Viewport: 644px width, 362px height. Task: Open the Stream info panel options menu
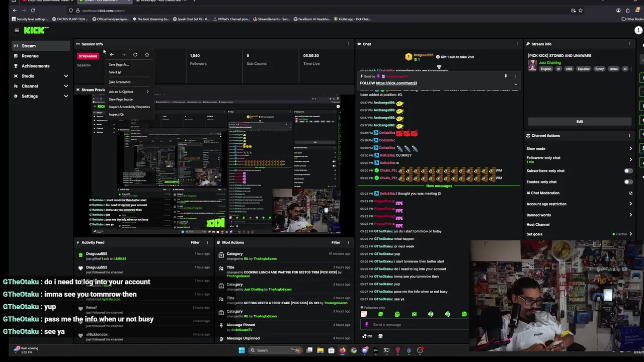[x=629, y=44]
